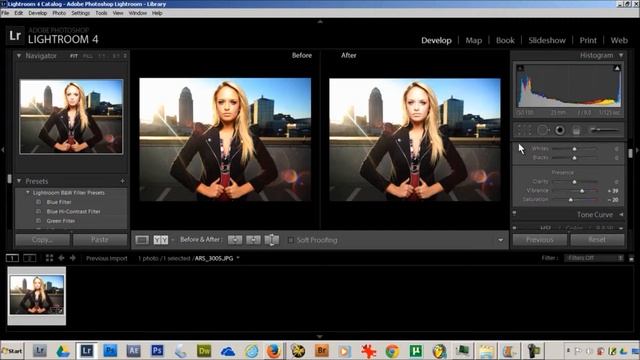
Task: Click the Paste button
Action: [100, 240]
